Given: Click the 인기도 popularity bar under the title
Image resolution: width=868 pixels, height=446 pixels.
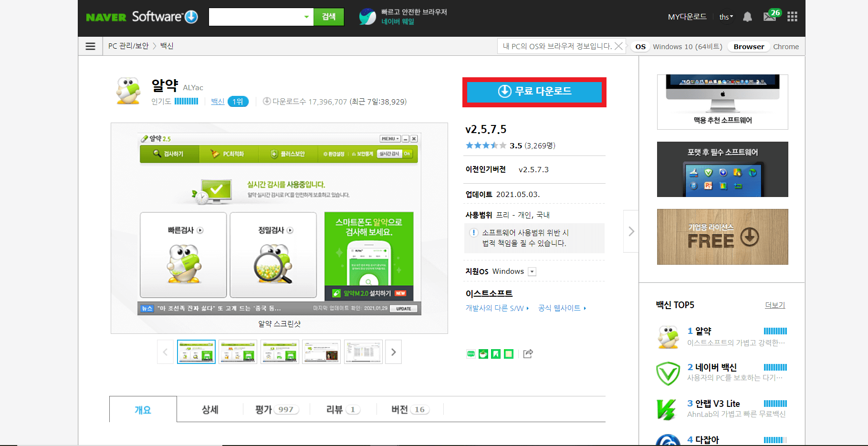Looking at the screenshot, I should coord(186,101).
